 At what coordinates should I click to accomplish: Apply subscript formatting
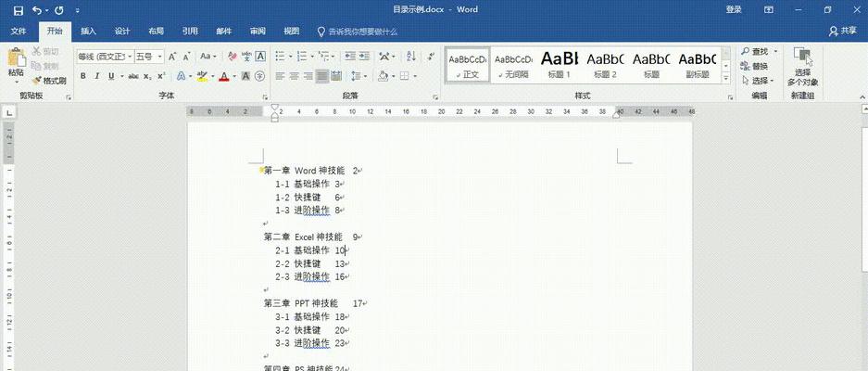pyautogui.click(x=147, y=76)
